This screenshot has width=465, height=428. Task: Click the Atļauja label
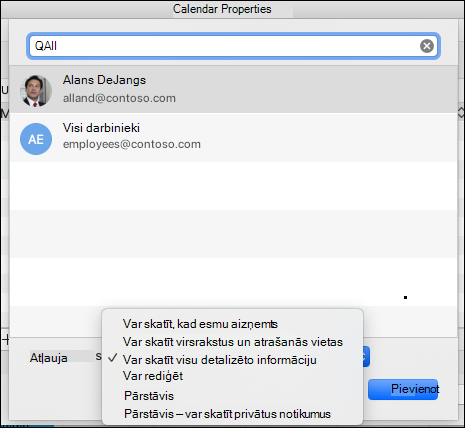[49, 358]
